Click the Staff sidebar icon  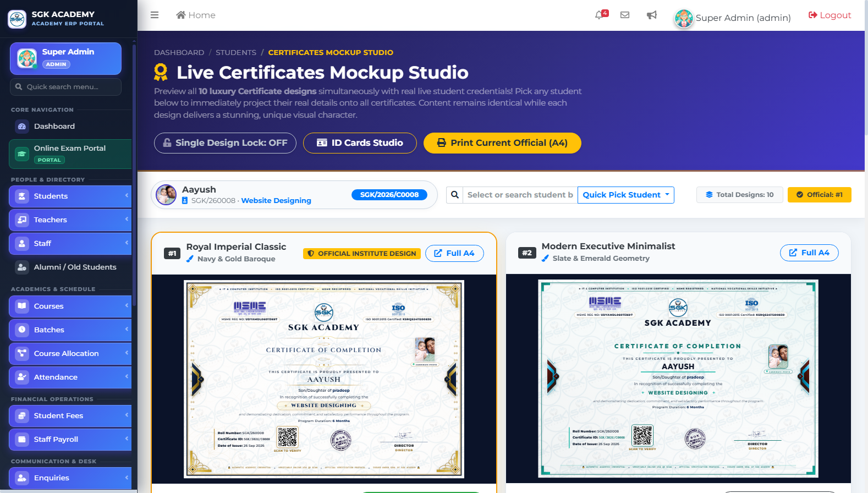pos(22,243)
